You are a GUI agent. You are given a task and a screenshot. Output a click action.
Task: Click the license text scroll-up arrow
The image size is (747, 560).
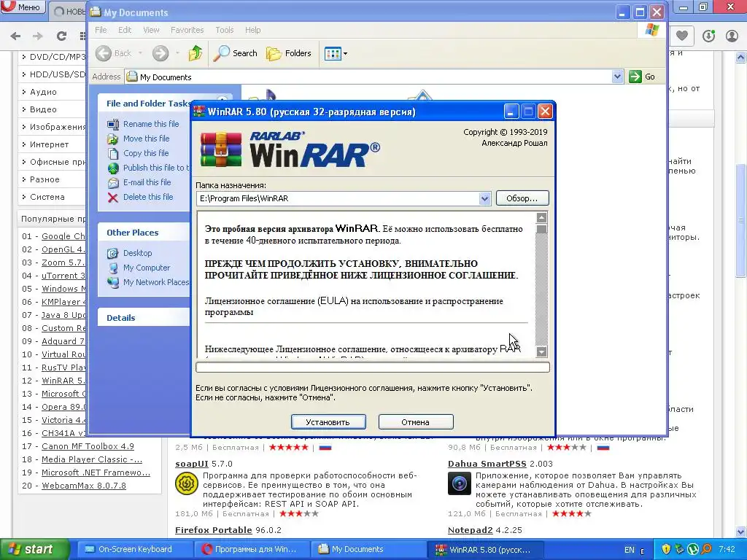click(x=542, y=217)
